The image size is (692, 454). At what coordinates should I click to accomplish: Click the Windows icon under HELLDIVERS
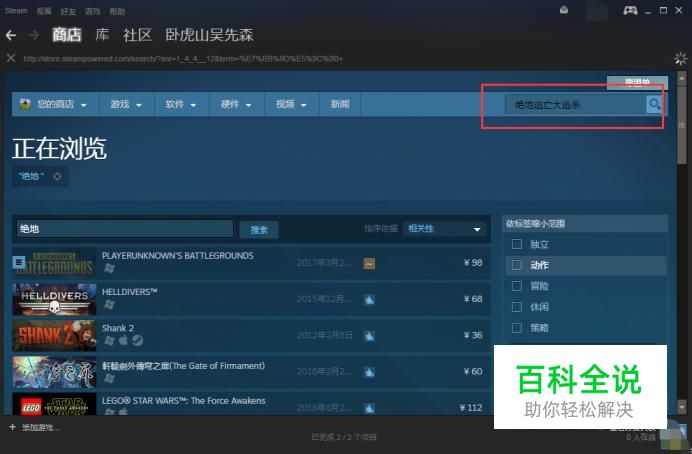coord(109,304)
